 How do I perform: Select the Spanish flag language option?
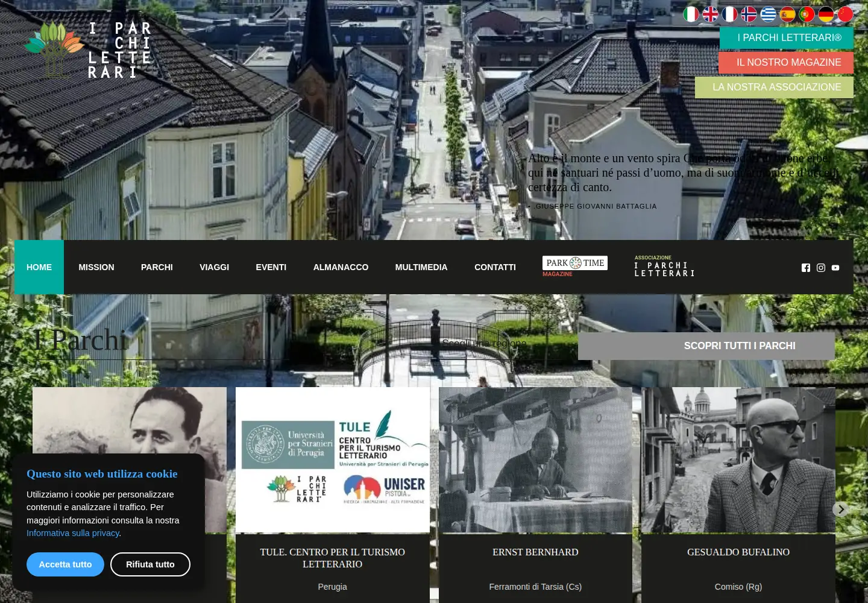coord(787,14)
